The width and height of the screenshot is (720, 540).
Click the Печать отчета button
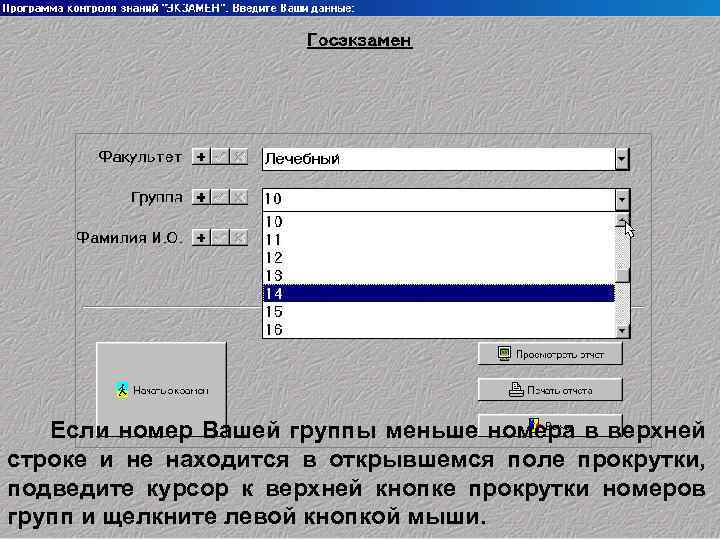click(550, 390)
